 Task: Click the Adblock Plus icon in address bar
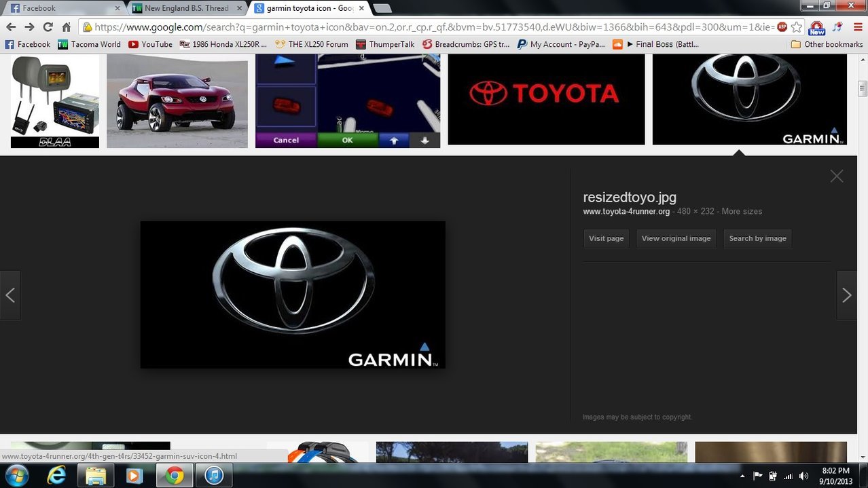pos(782,27)
